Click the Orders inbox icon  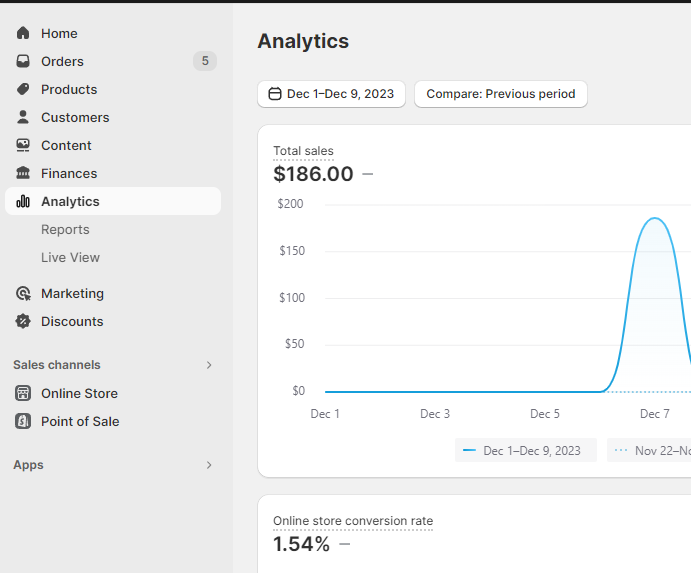click(x=23, y=61)
